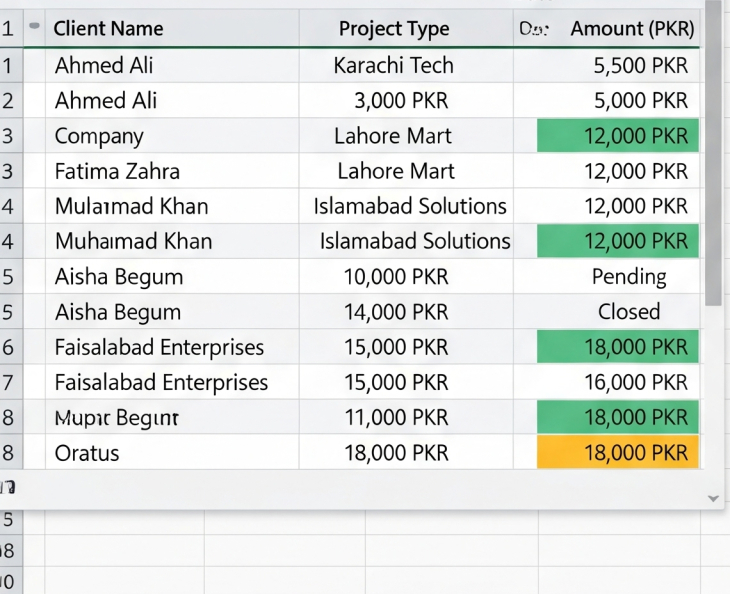The height and width of the screenshot is (594, 730).
Task: Click row header number 7
Action: (8, 382)
